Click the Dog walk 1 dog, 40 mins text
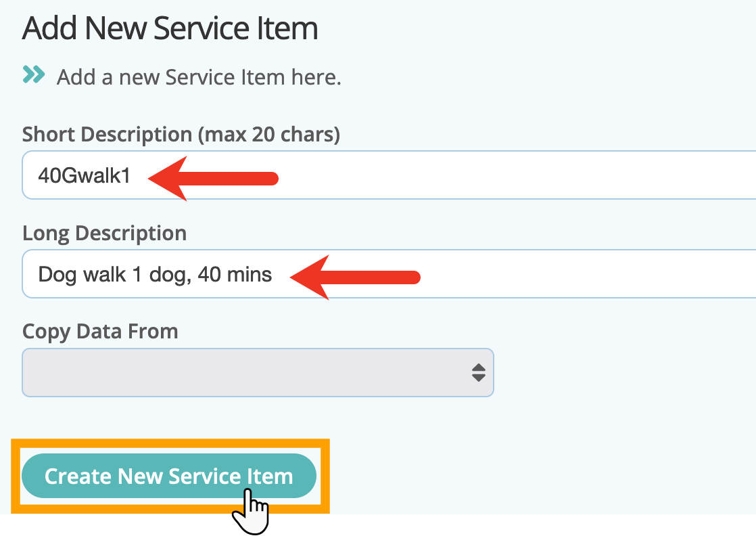Viewport: 756px width, 536px height. pos(155,275)
